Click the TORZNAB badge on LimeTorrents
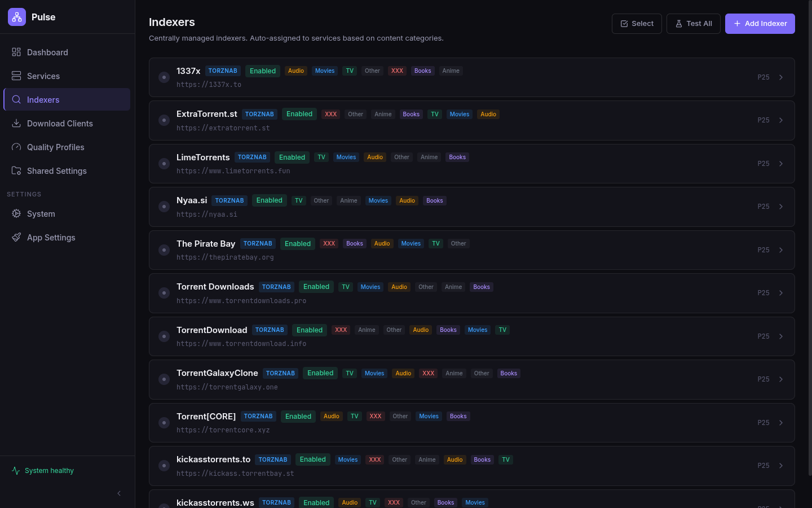The height and width of the screenshot is (508, 812). (252, 157)
